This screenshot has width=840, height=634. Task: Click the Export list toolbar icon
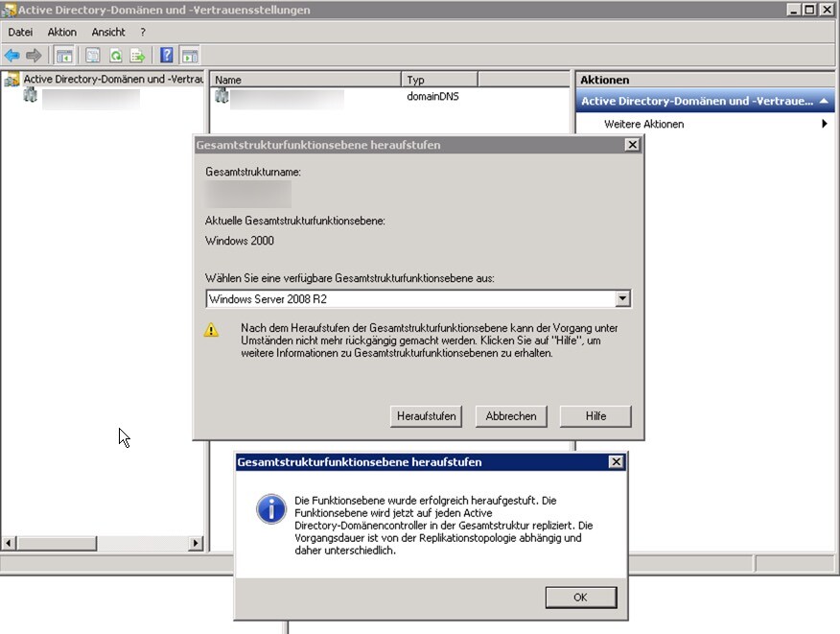tap(138, 56)
